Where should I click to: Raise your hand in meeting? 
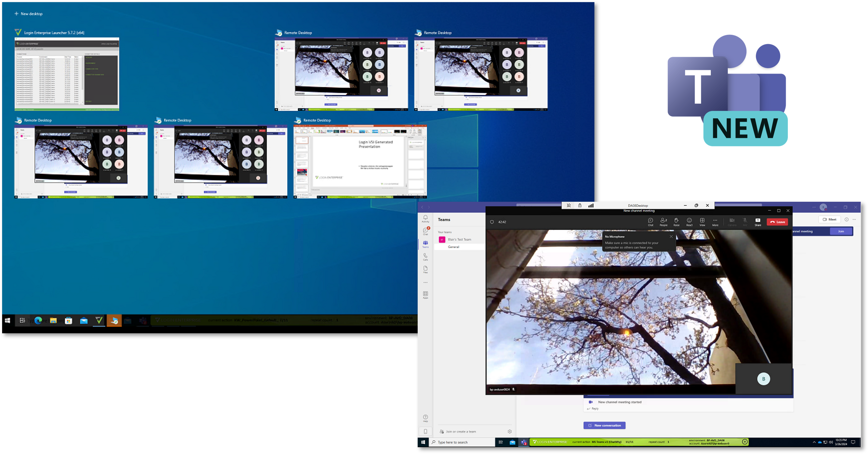click(676, 221)
